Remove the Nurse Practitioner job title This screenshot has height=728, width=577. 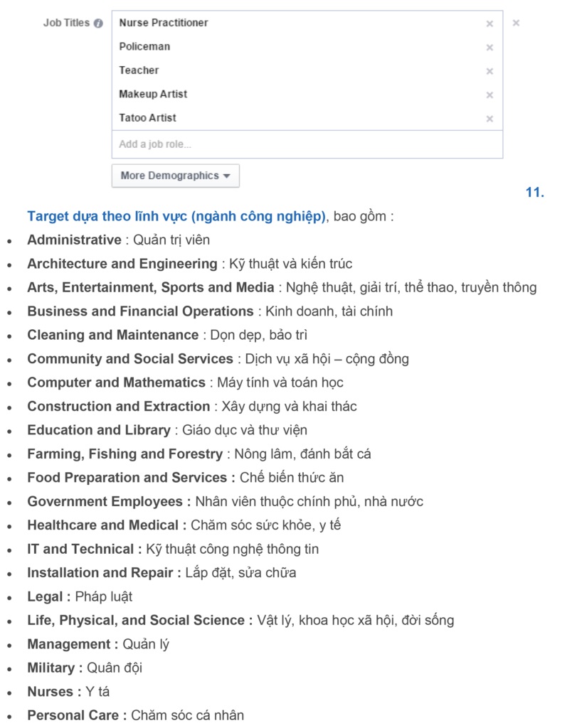489,23
